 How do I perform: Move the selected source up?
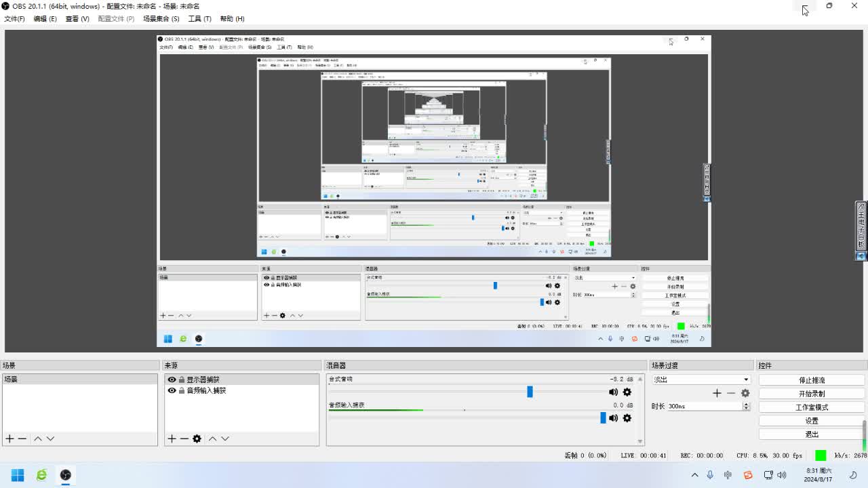212,439
